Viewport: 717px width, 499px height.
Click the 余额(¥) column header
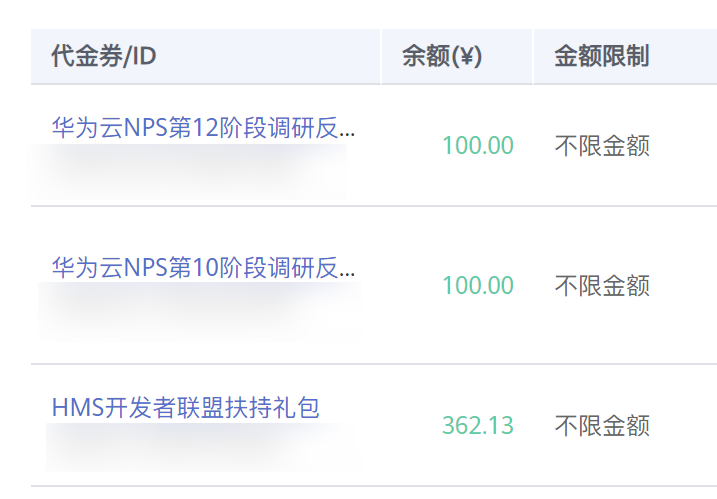click(442, 56)
